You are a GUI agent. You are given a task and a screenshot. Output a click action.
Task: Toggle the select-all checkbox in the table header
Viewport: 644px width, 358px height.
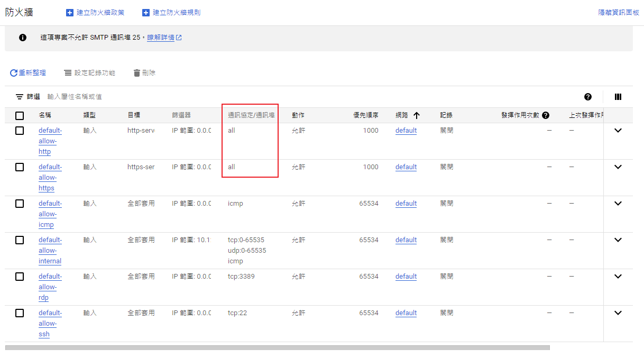pos(20,115)
